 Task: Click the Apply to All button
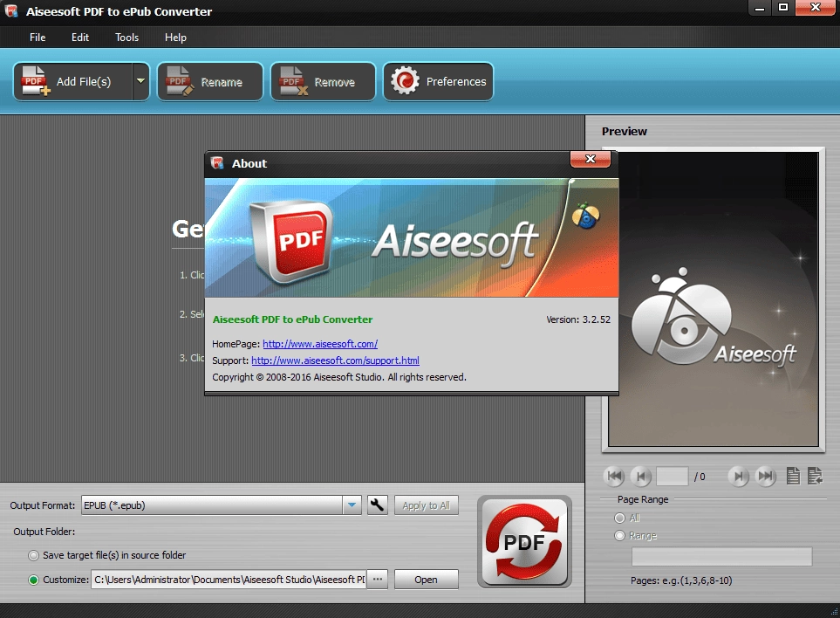click(x=427, y=505)
